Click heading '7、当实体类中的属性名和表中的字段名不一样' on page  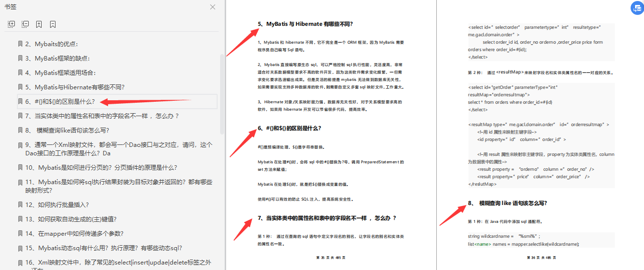point(327,218)
